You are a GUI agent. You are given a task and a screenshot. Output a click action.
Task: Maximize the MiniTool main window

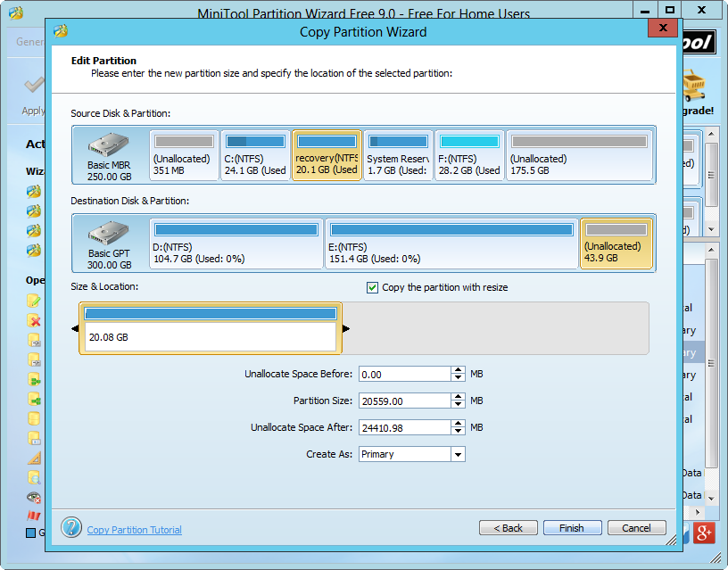coord(669,9)
